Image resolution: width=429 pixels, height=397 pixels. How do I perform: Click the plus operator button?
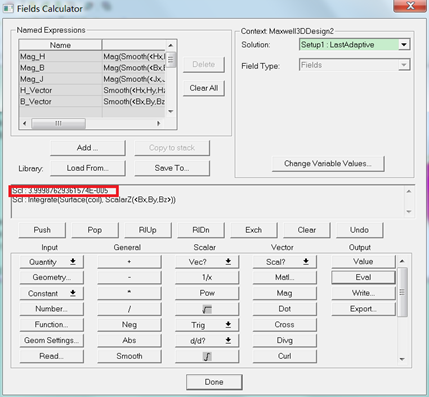coord(129,262)
